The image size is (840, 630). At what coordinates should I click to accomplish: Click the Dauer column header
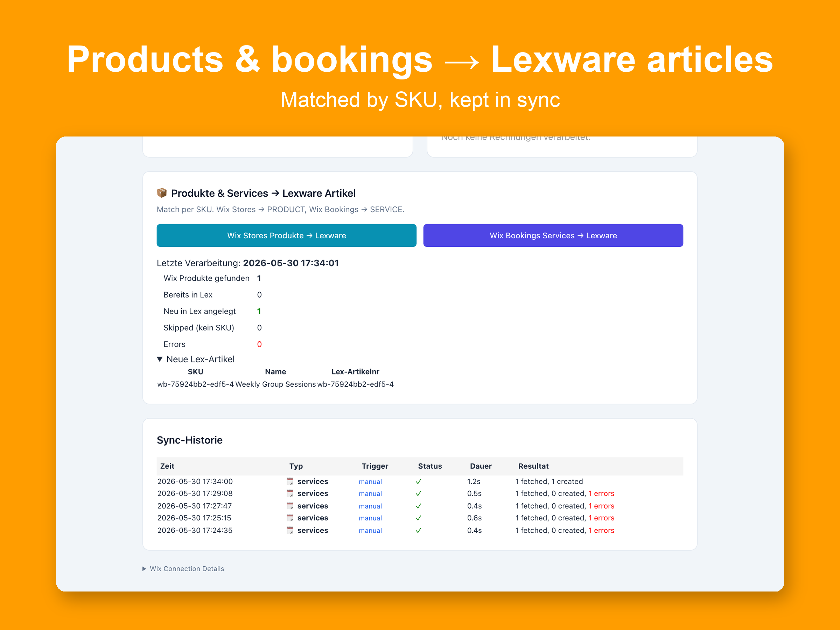[x=481, y=466]
